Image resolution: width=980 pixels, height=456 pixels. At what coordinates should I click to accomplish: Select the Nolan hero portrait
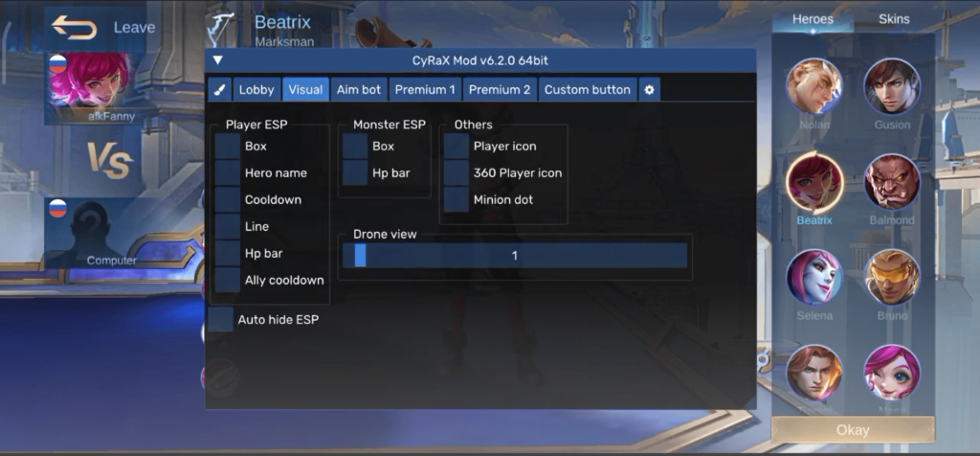(x=814, y=86)
